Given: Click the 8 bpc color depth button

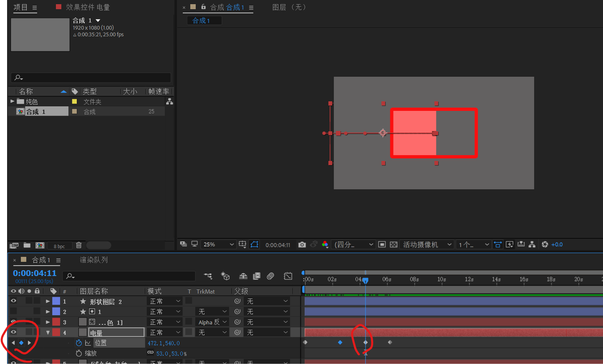Looking at the screenshot, I should [59, 246].
